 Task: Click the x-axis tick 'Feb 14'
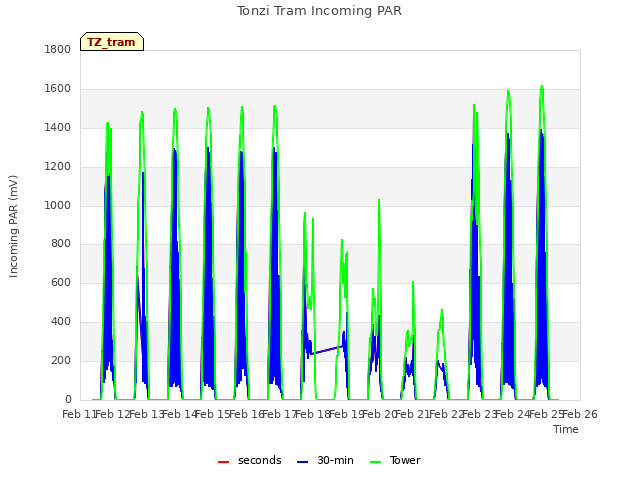180,414
